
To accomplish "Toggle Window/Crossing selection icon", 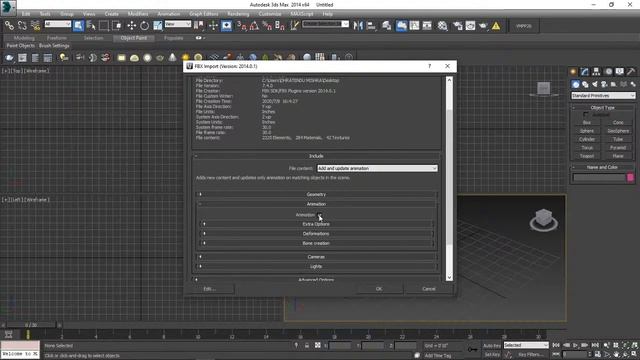I will (117, 26).
